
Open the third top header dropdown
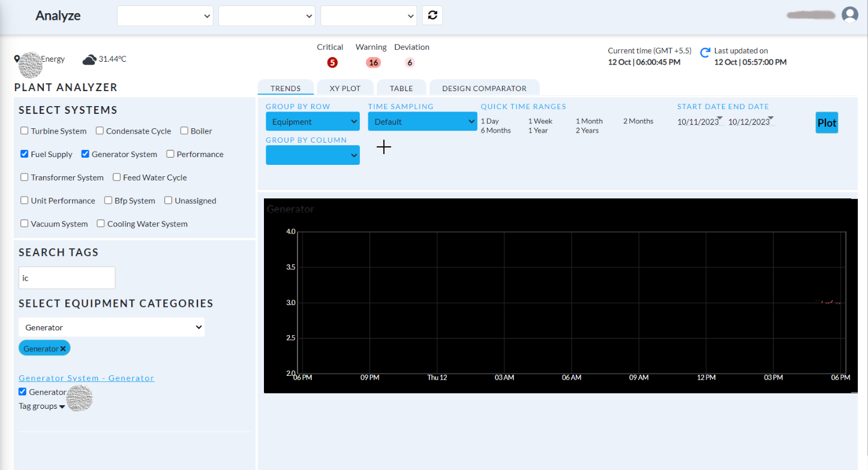click(x=369, y=16)
